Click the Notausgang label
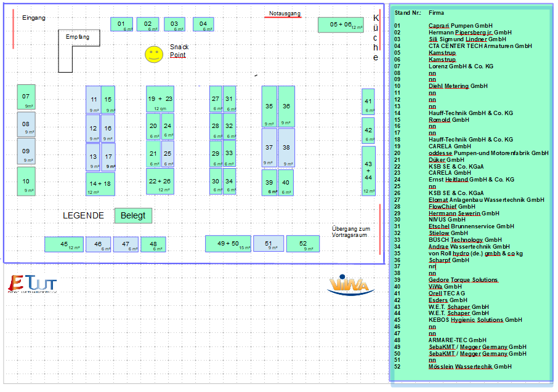Image resolution: width=558 pixels, height=392 pixels. (x=285, y=14)
